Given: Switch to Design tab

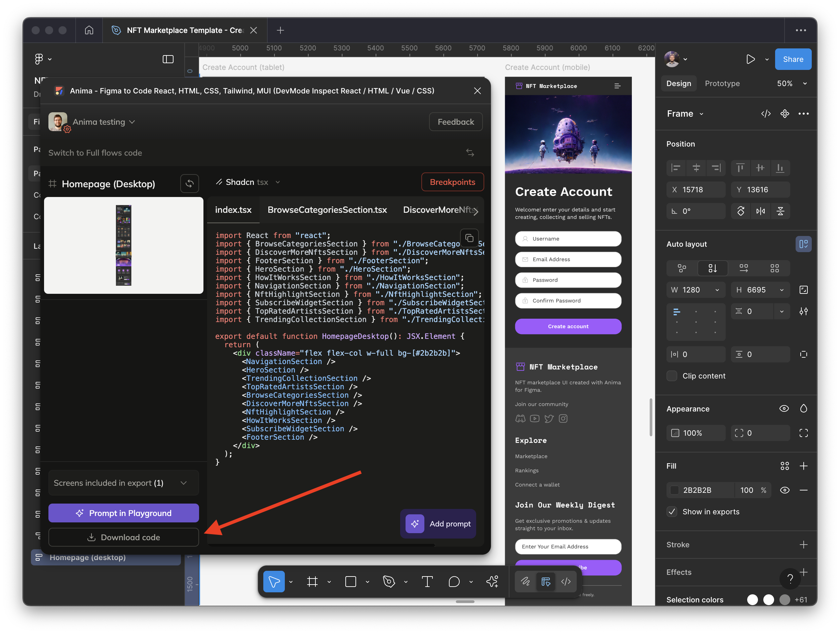Looking at the screenshot, I should [x=679, y=83].
